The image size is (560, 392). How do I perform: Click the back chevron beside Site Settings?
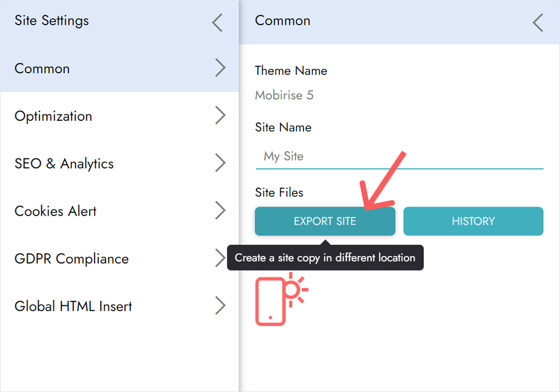point(217,23)
